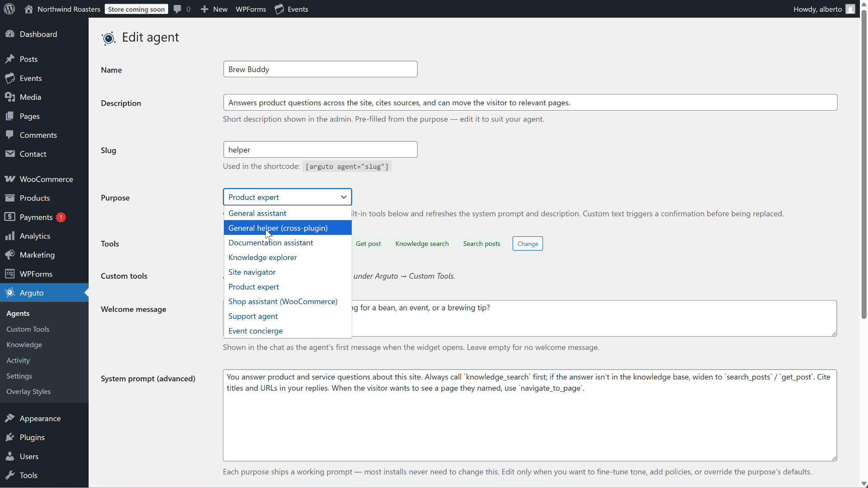This screenshot has width=868, height=488.
Task: Click the Name field containing Brew Buddy
Action: point(320,69)
